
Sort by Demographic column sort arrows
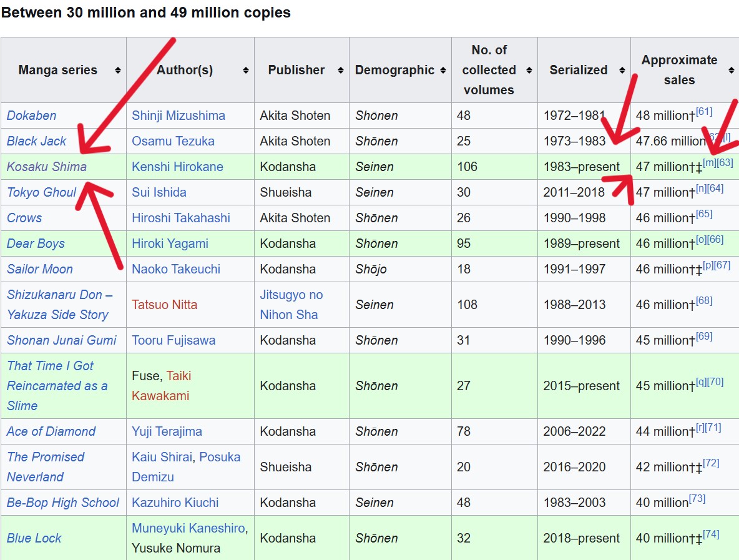443,71
